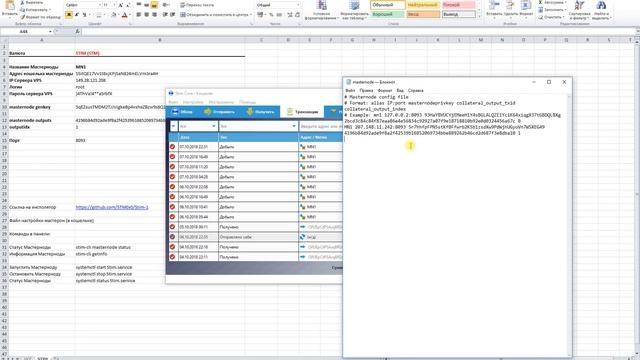Select the Normal (Обычный) cell style
This screenshot has width=640, height=360.
point(388,5)
